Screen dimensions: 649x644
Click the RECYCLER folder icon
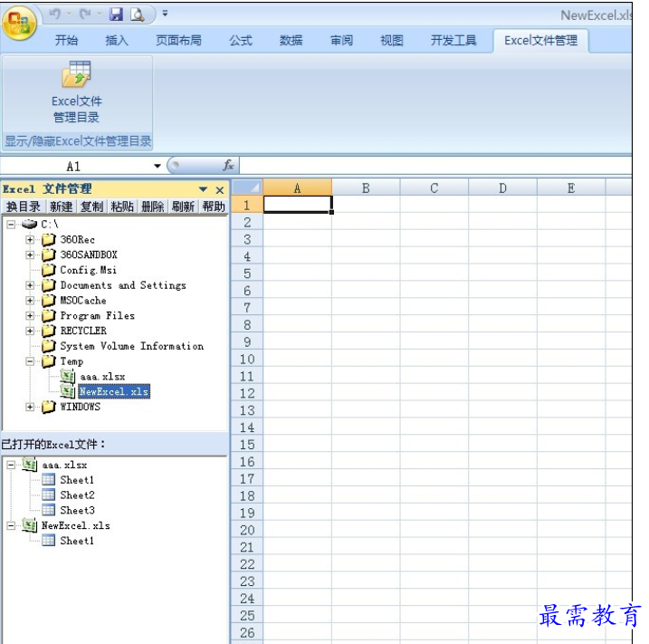49,331
